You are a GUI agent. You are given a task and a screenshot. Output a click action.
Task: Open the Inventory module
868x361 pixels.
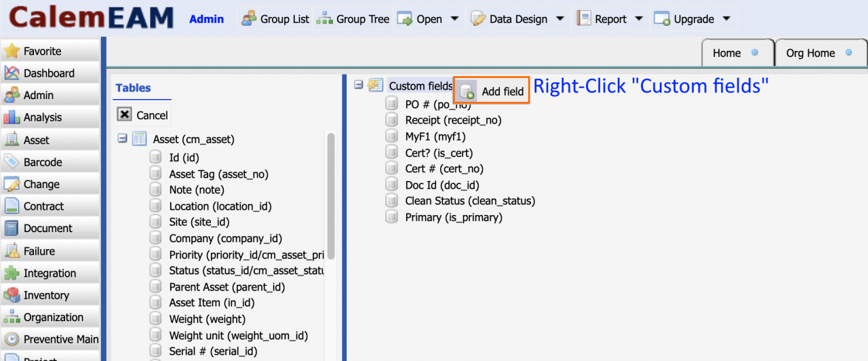point(50,295)
